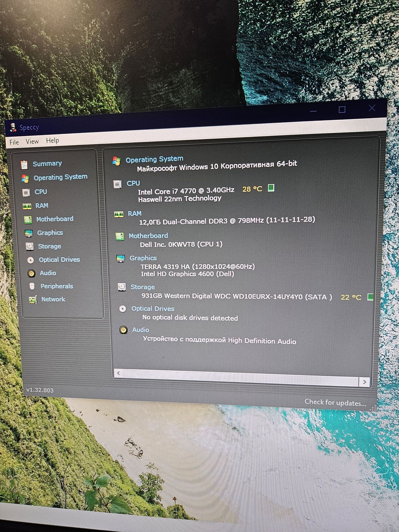This screenshot has height=532, width=399.
Task: Click Intel HD Graphics 4600 text
Action: tap(188, 274)
